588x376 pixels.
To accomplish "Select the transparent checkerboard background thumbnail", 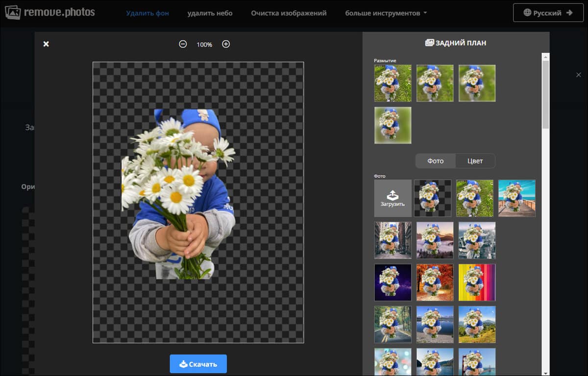I will tap(433, 198).
